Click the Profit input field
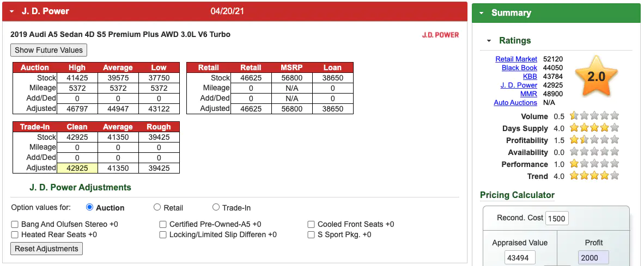Screen dimensions: 644x266 pos(593,258)
